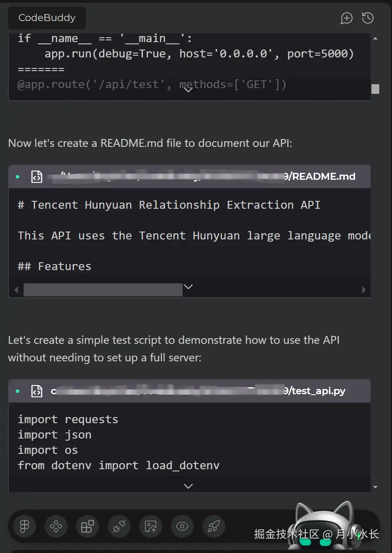The width and height of the screenshot is (392, 553).
Task: Click the plug connection icon
Action: 119,526
